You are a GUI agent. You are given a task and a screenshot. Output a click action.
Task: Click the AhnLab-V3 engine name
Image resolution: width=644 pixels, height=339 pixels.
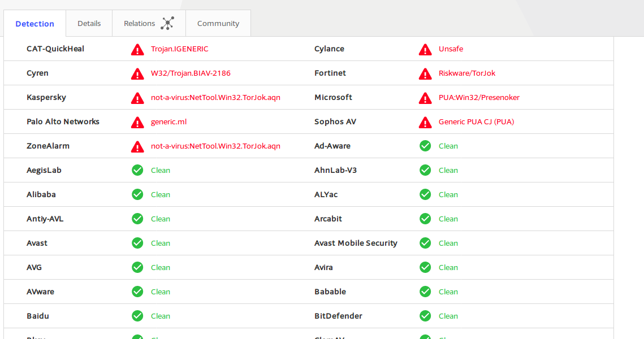[x=335, y=170]
